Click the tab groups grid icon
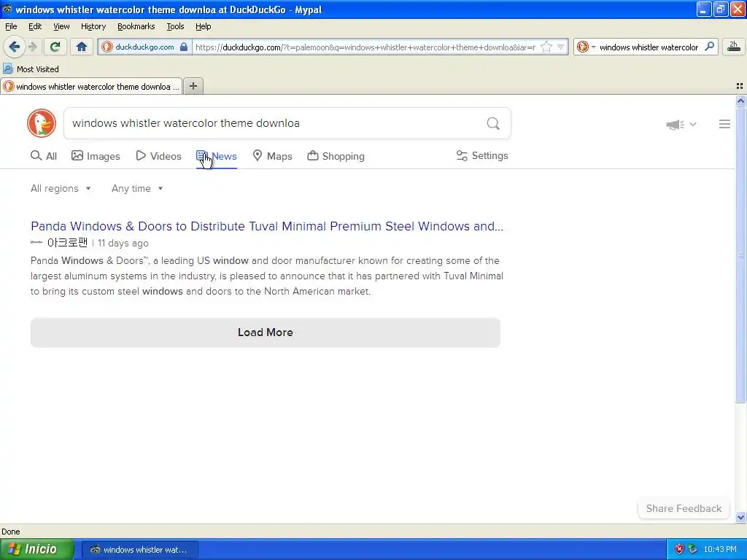 (740, 86)
